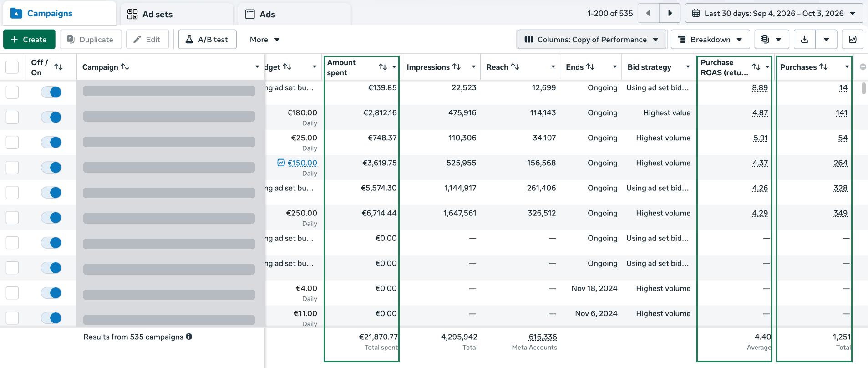
Task: Switch to the Campaigns tab
Action: coord(60,13)
